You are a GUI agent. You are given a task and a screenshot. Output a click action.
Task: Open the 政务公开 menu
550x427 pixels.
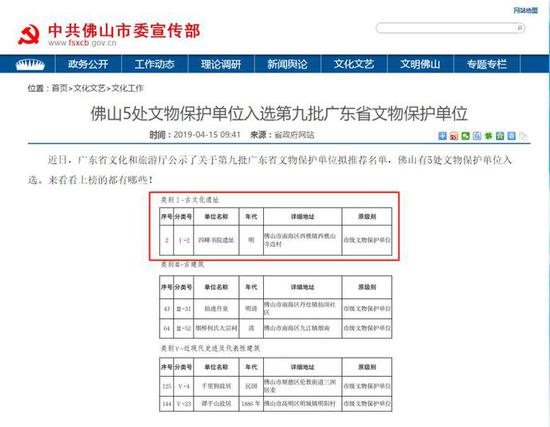coord(88,64)
